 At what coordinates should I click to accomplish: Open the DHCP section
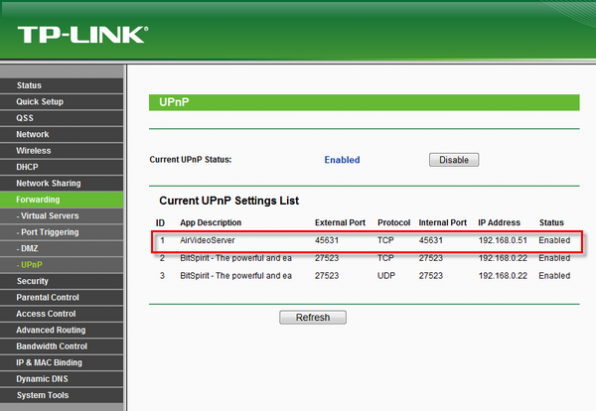62,167
